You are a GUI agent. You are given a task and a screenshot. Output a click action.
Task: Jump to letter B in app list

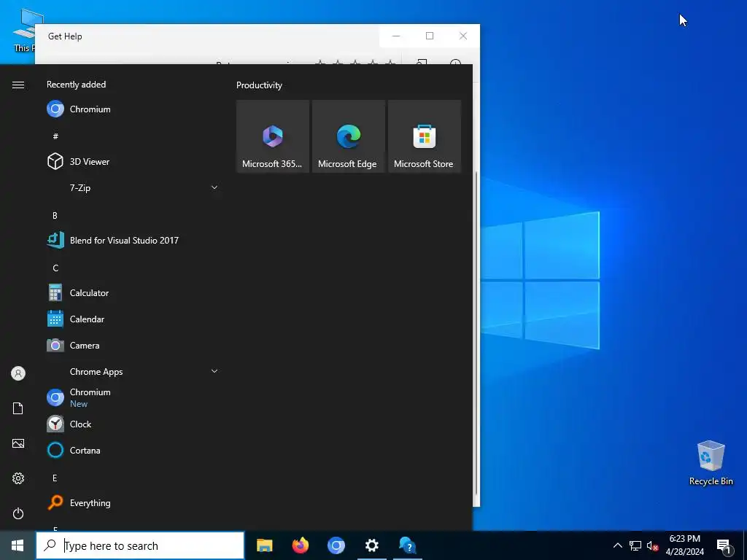[55, 216]
